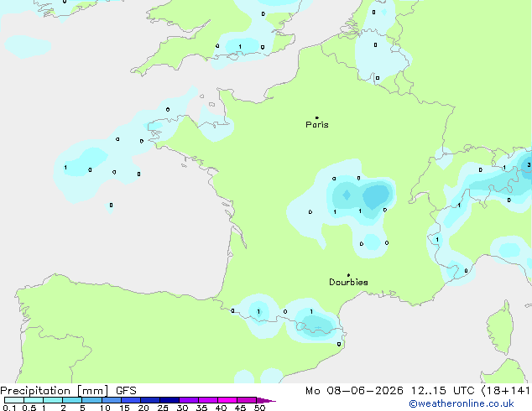Click the black dot marker above Dourbies

pos(348,275)
